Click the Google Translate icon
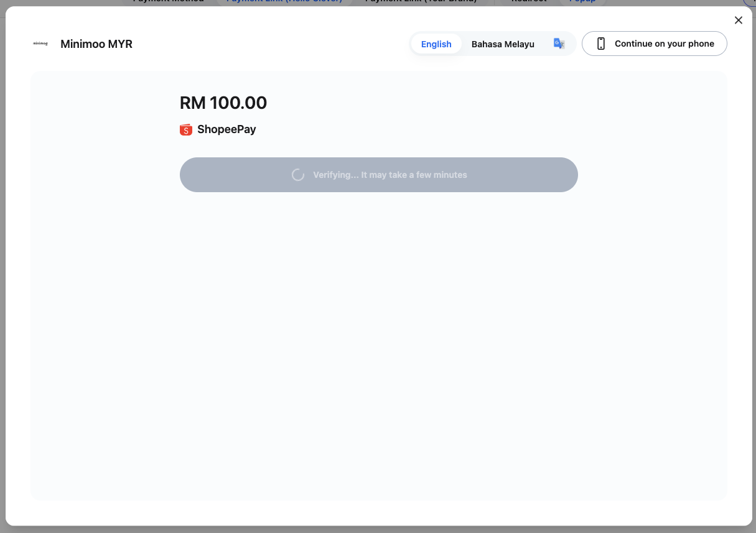756x533 pixels. click(559, 43)
